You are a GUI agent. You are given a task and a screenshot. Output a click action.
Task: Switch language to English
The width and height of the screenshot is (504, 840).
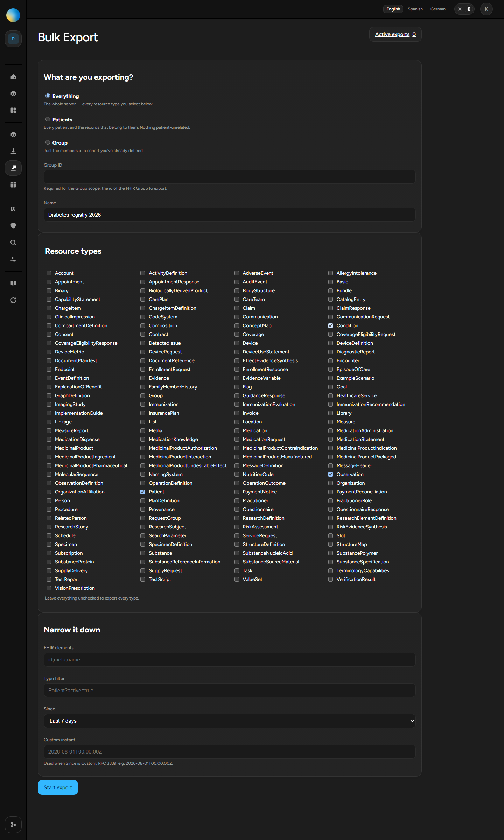click(393, 9)
